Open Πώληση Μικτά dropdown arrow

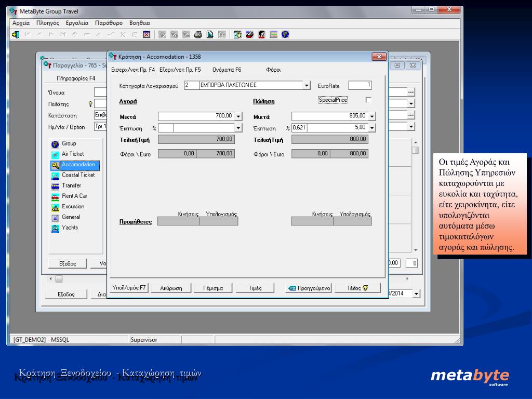click(x=372, y=116)
